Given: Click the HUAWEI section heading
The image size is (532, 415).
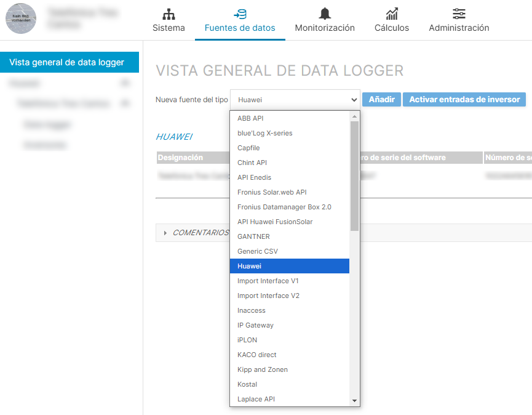Looking at the screenshot, I should tap(174, 137).
